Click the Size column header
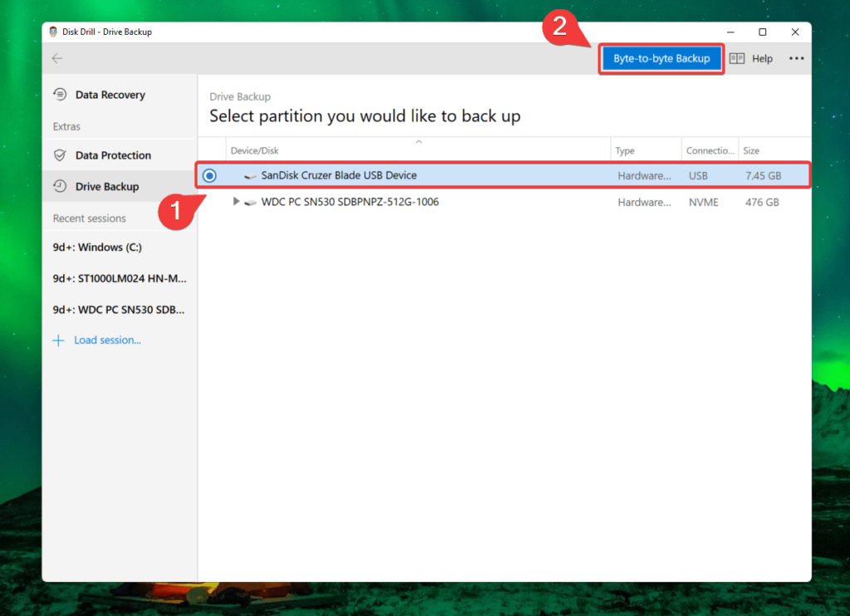This screenshot has width=850, height=616. click(752, 150)
